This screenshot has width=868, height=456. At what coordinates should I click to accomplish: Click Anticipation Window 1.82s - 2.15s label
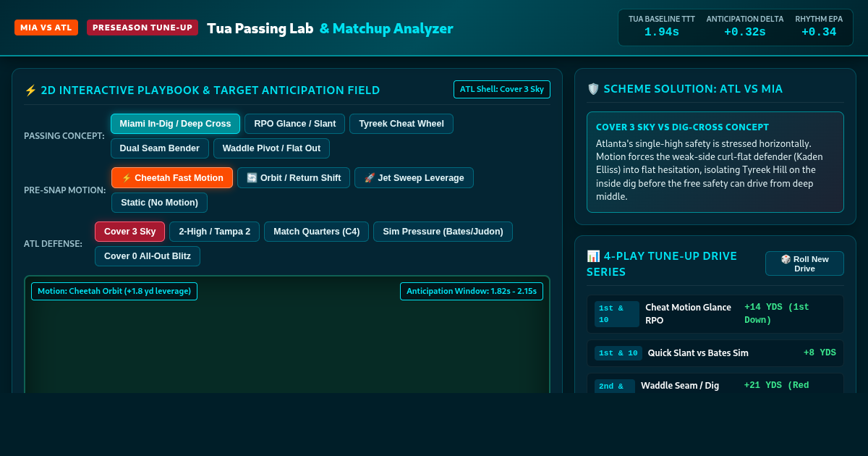(x=472, y=291)
